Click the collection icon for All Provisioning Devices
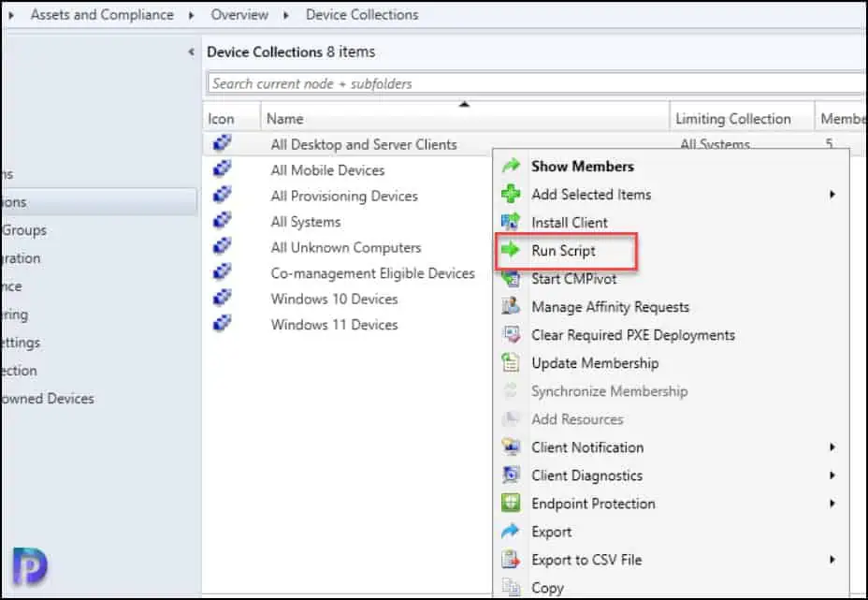The height and width of the screenshot is (600, 868). (x=222, y=195)
